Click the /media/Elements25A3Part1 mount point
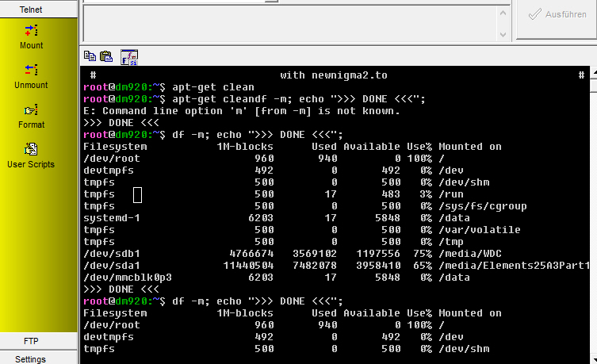597x364 pixels. [x=514, y=266]
